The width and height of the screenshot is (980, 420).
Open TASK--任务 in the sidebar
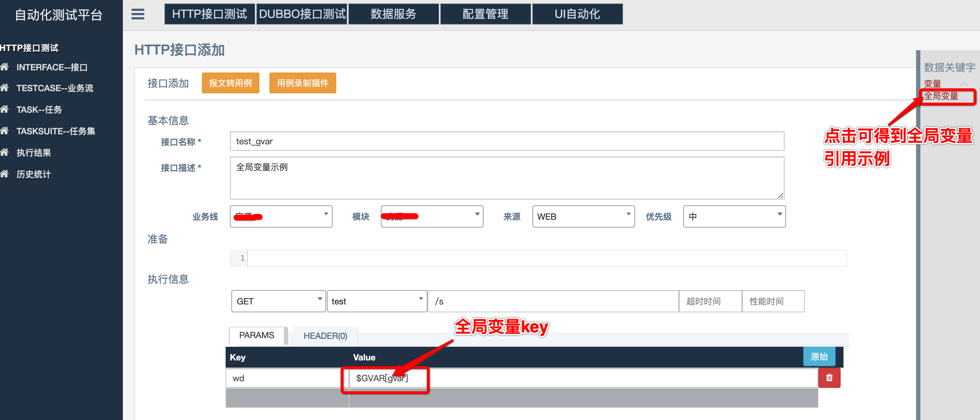(39, 110)
